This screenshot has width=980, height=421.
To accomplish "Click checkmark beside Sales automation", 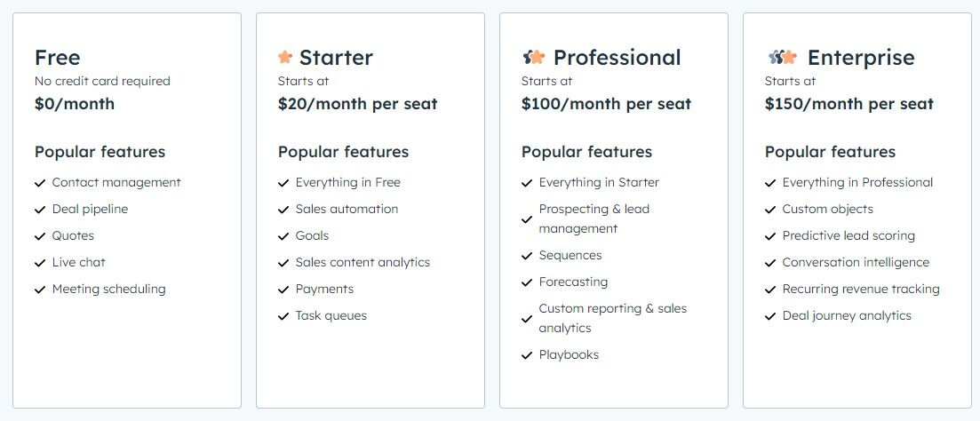I will (283, 210).
